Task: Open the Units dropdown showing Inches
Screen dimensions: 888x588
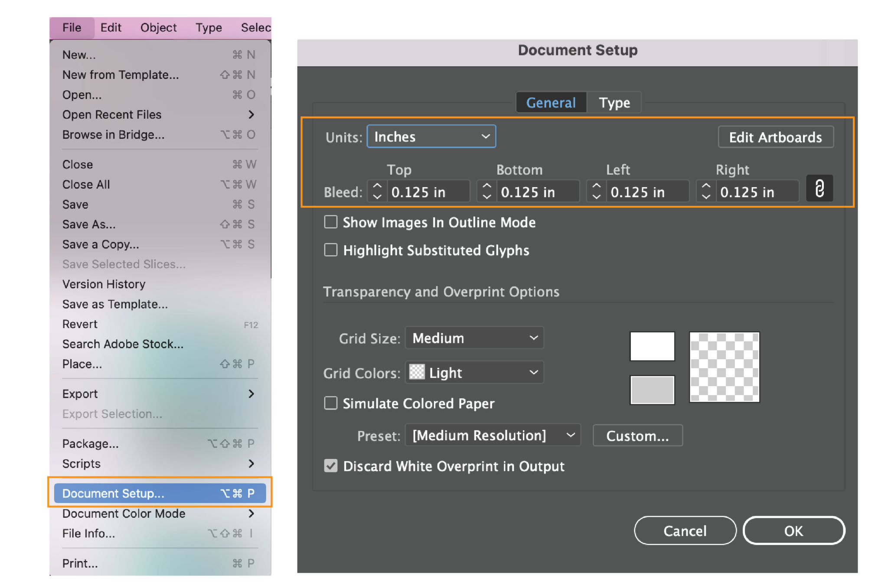Action: pos(431,136)
